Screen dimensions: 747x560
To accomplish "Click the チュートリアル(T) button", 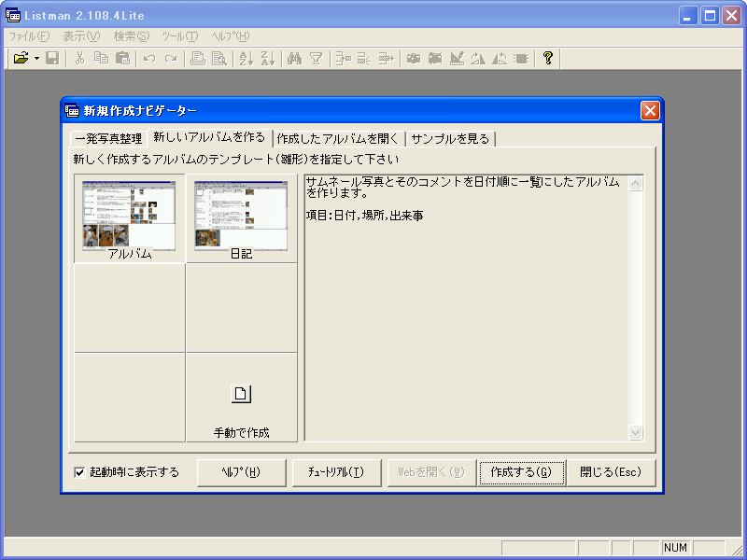I will coord(336,472).
